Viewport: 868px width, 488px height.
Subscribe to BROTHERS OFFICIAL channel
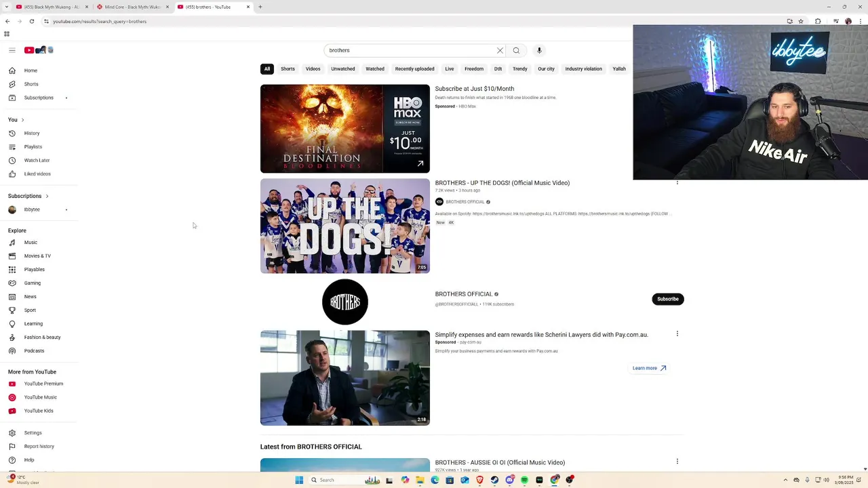(668, 299)
